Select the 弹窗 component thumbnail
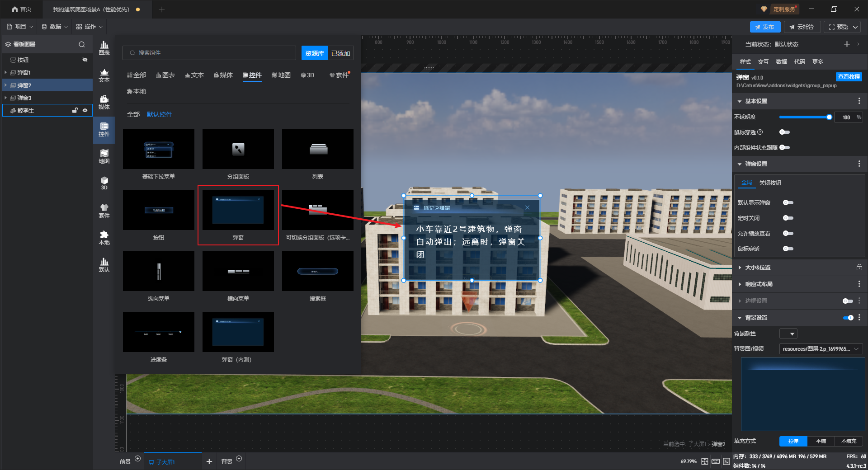Image resolution: width=868 pixels, height=470 pixels. (238, 210)
